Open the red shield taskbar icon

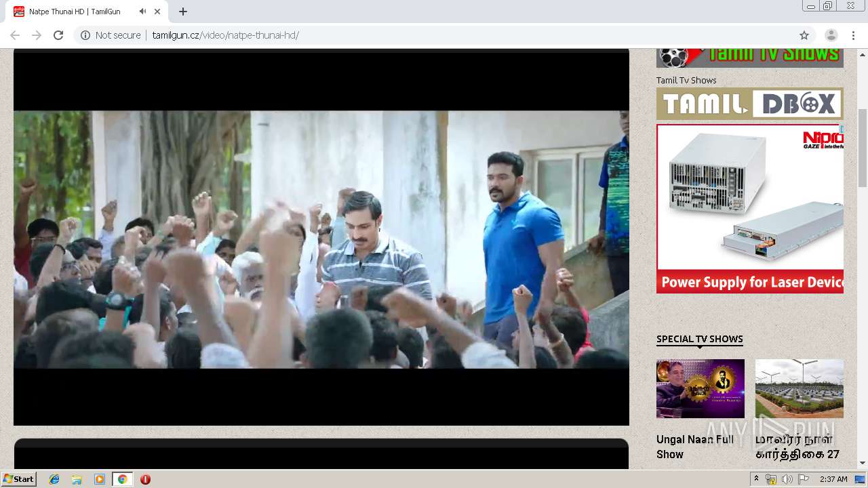click(x=145, y=479)
